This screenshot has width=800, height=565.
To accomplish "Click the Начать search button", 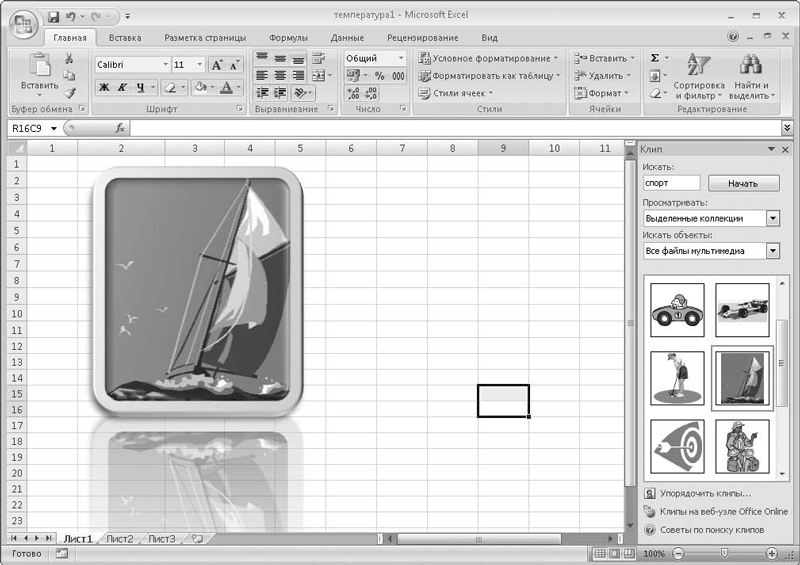I will click(x=743, y=183).
